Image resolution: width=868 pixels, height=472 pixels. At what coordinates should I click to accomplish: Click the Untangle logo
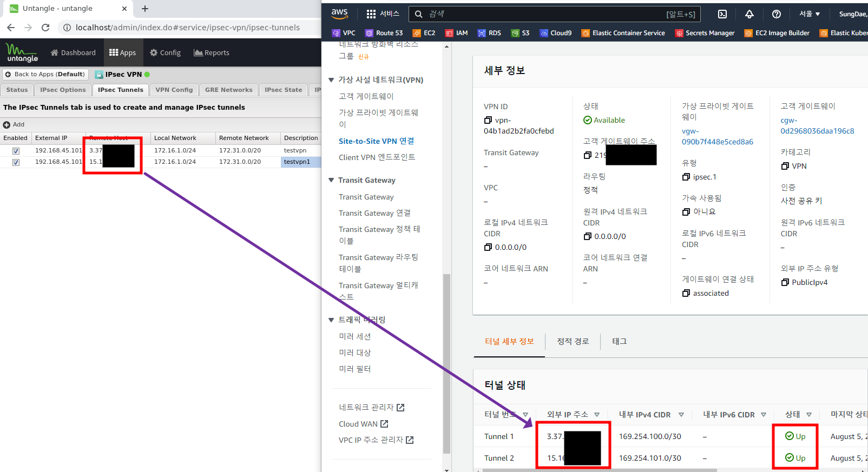pyautogui.click(x=22, y=52)
